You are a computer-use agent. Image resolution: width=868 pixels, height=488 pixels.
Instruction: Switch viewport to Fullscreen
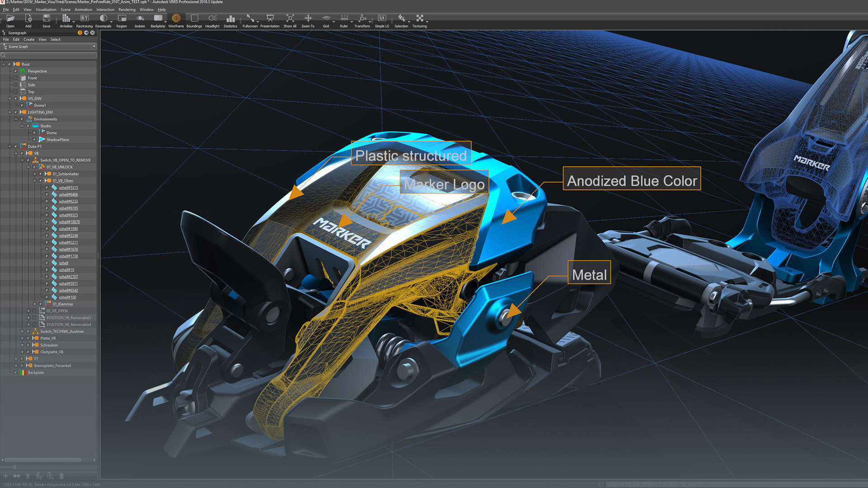(x=250, y=21)
